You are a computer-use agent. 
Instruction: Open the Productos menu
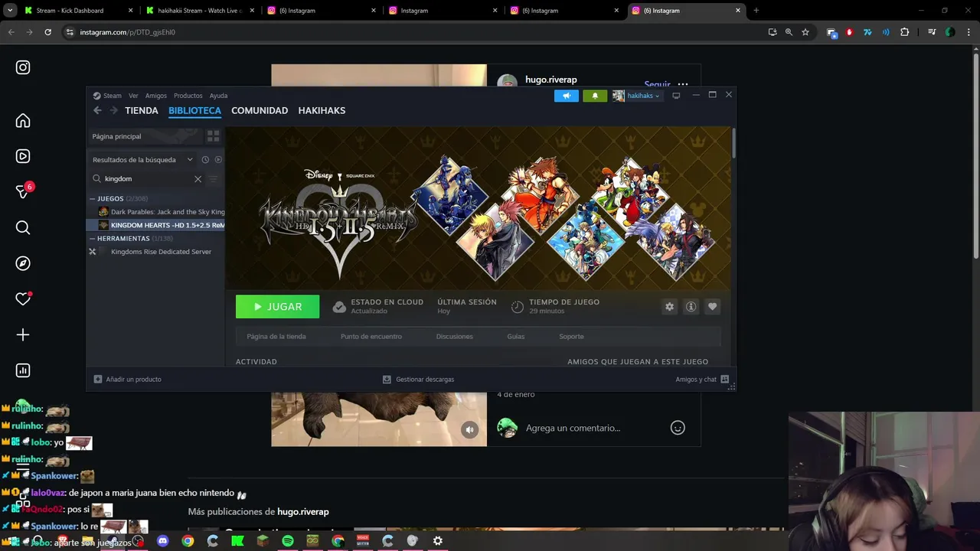pos(188,96)
